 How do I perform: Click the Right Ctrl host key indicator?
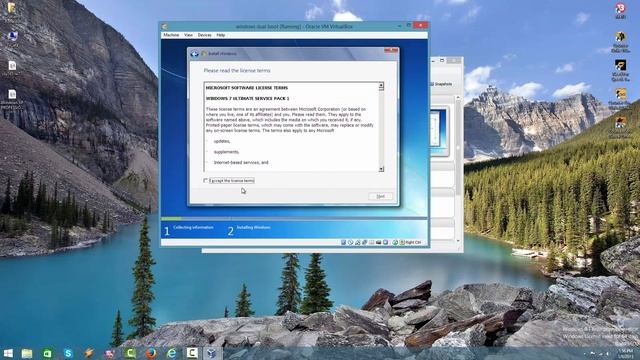click(410, 242)
